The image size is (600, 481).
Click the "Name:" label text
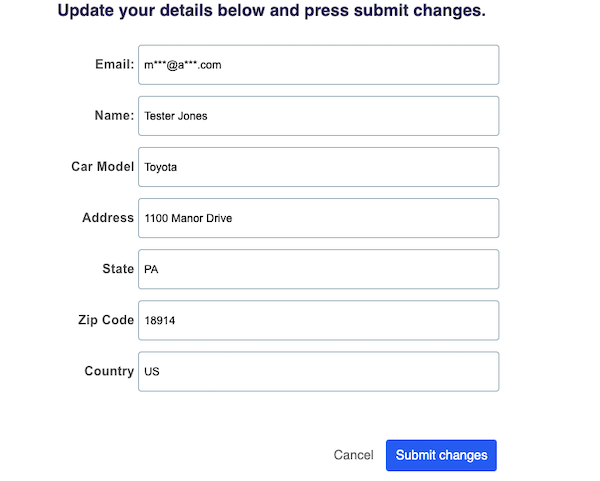point(114,115)
